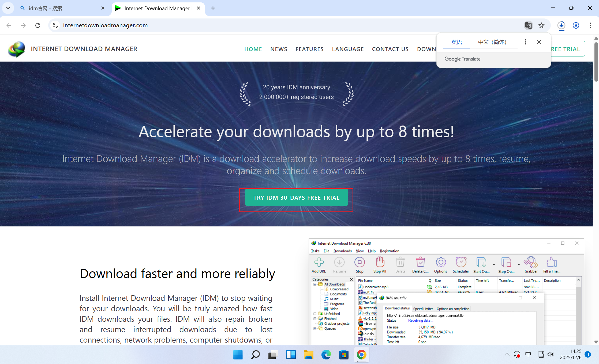599x364 pixels.
Task: Close the Google Translate popup
Action: (539, 42)
